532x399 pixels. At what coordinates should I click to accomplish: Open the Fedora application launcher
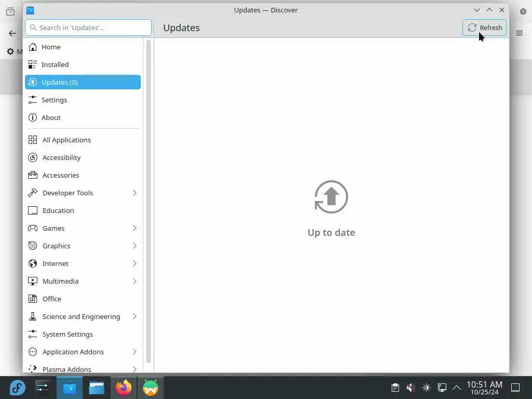click(17, 388)
